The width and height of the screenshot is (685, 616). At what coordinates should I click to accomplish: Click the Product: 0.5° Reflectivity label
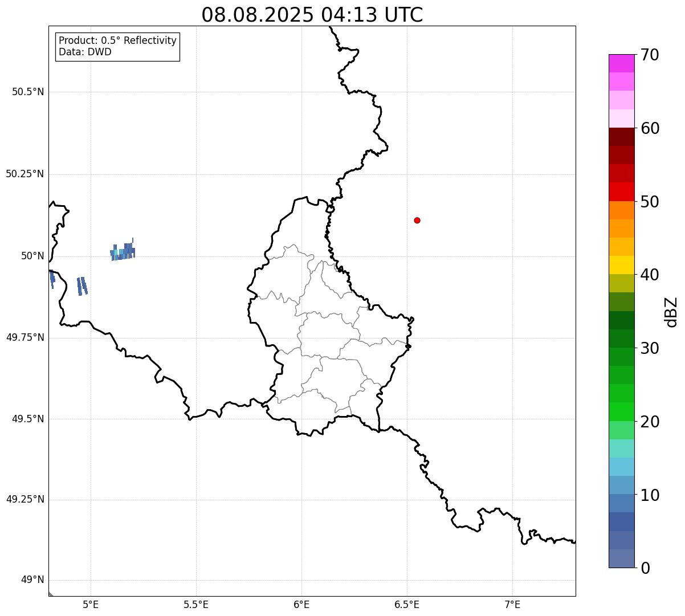(117, 41)
